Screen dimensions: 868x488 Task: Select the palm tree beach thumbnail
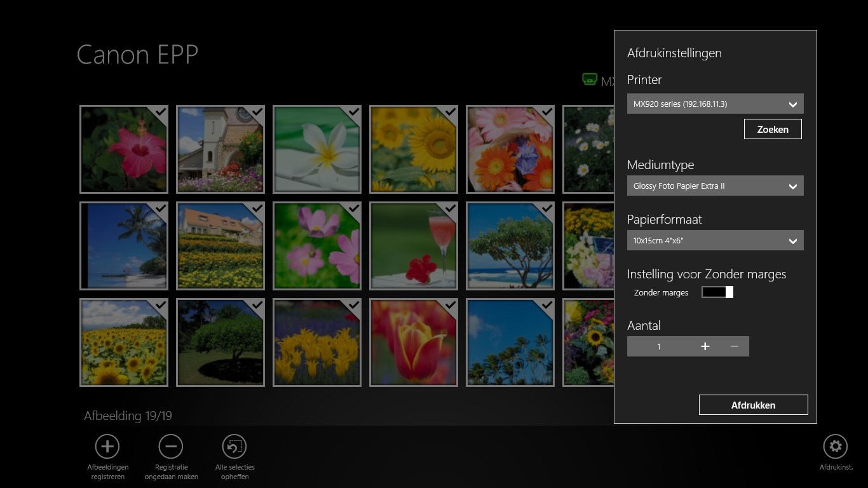[124, 246]
